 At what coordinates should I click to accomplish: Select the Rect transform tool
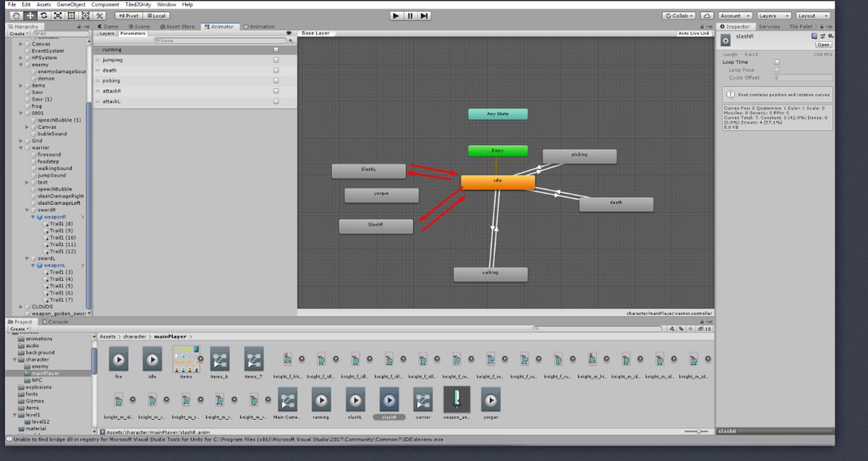click(x=72, y=15)
